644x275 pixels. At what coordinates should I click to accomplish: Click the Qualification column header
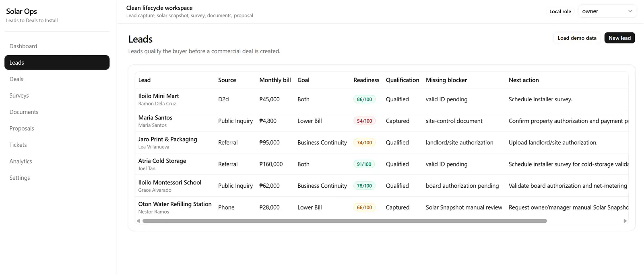pos(402,80)
